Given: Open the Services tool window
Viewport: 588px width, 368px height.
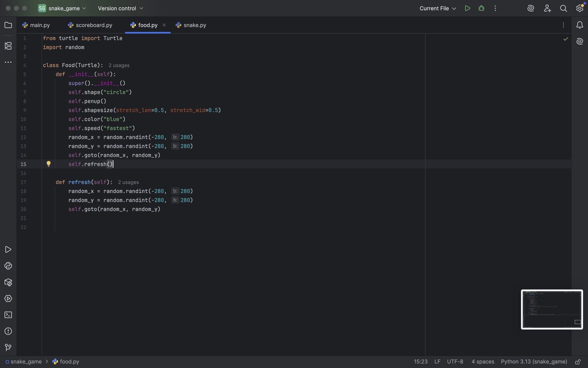Looking at the screenshot, I should (x=8, y=298).
